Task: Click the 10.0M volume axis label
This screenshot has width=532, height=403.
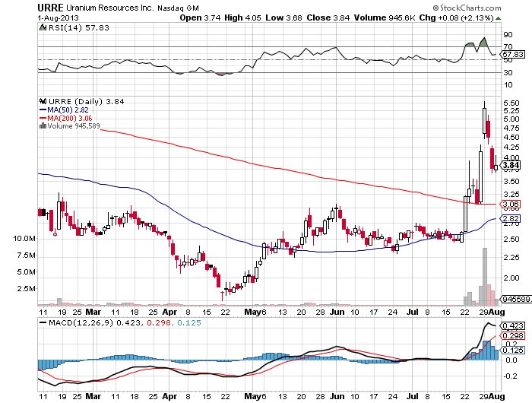Action: coord(24,239)
